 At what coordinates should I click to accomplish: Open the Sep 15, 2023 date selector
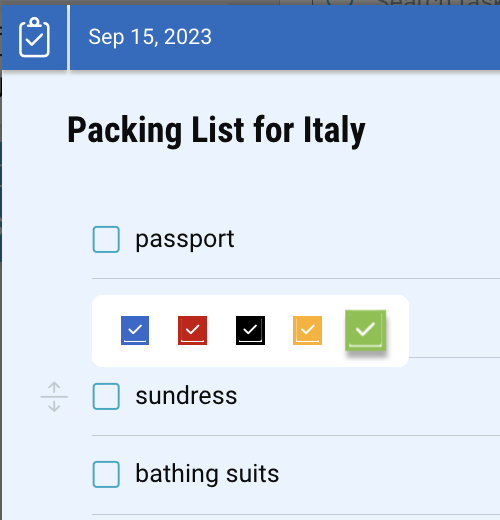pyautogui.click(x=150, y=37)
